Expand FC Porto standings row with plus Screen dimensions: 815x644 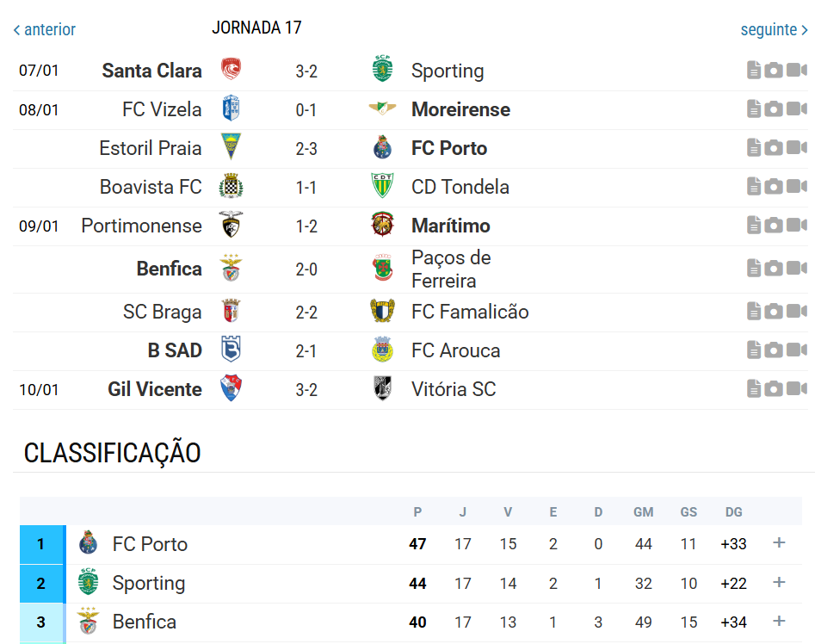779,543
